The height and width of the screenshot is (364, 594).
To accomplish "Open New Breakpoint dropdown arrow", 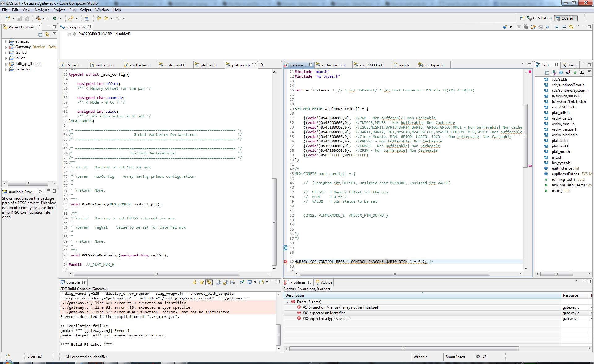I will 510,27.
